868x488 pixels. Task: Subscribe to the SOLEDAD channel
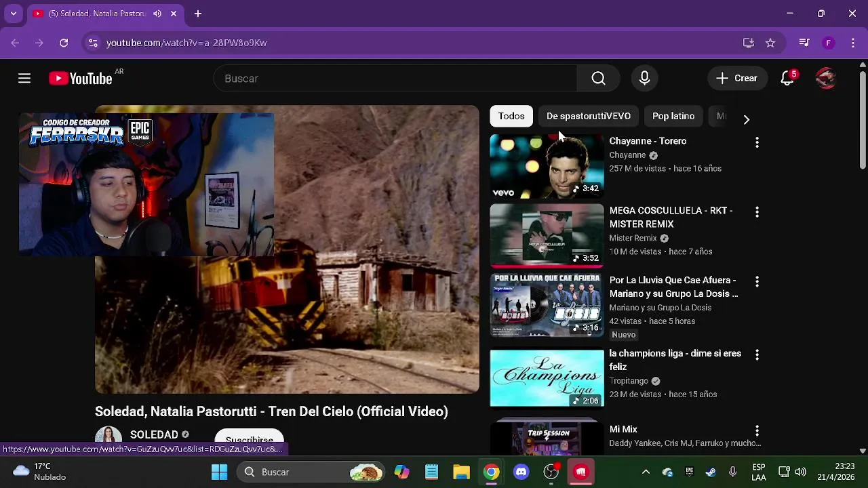(x=249, y=439)
